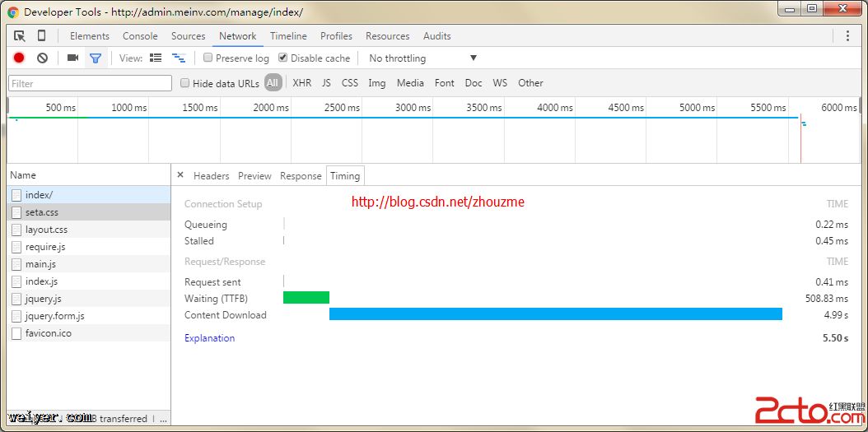
Task: Click the Chrome icon in title bar
Action: point(13,12)
